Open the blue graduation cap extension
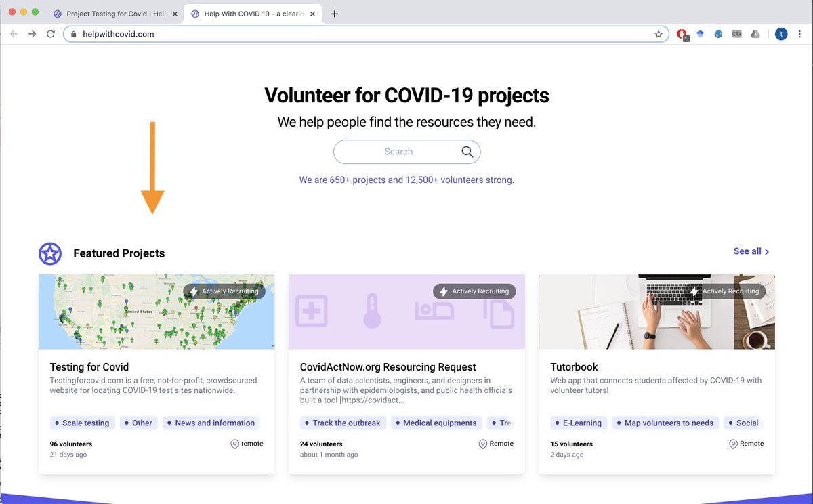 [701, 34]
